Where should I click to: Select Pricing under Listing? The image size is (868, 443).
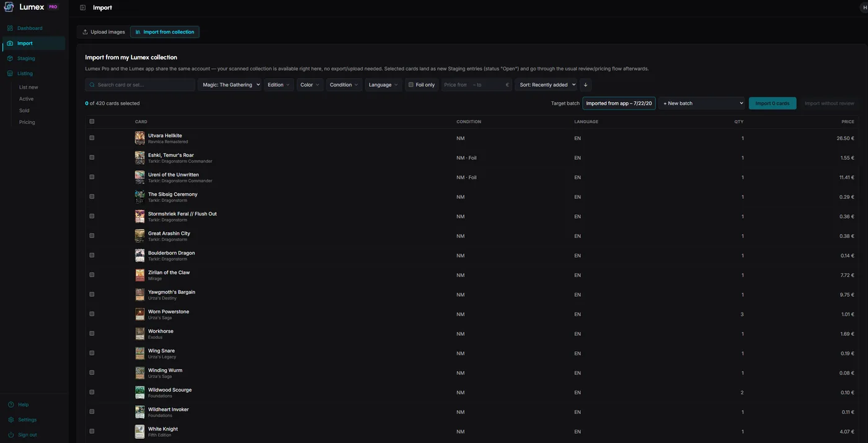[27, 122]
